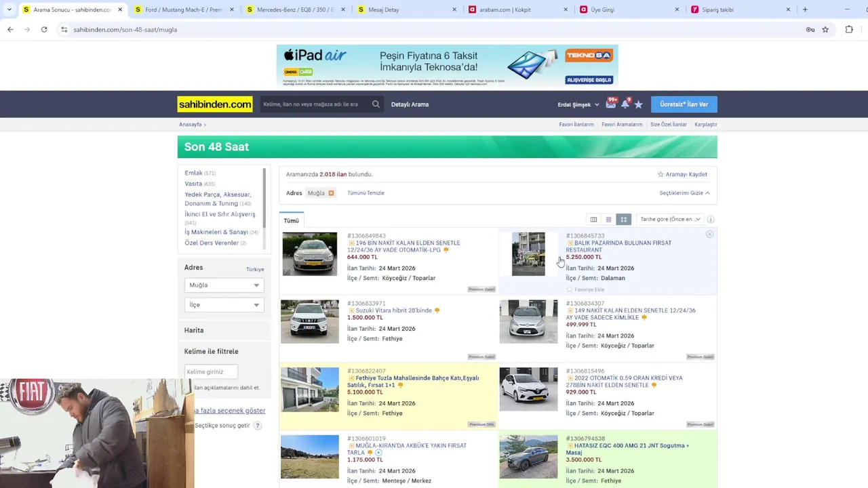The height and width of the screenshot is (488, 868).
Task: Select the Tümü results tab
Action: tap(292, 220)
